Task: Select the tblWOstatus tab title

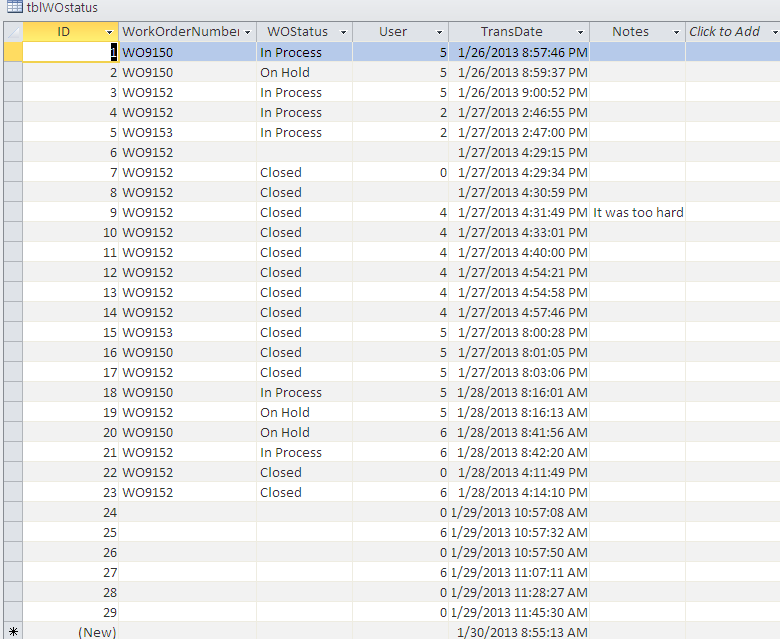Action: [62, 7]
